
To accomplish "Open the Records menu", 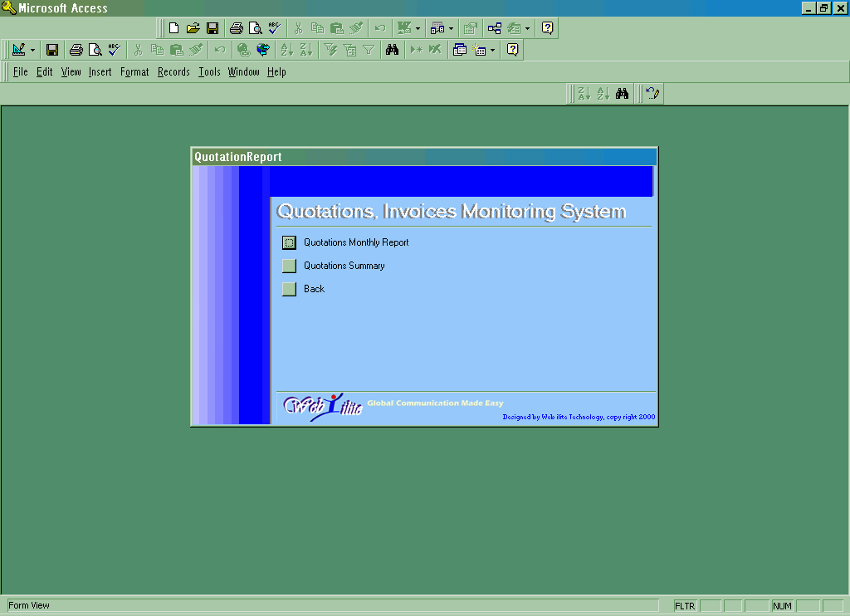I will (173, 72).
